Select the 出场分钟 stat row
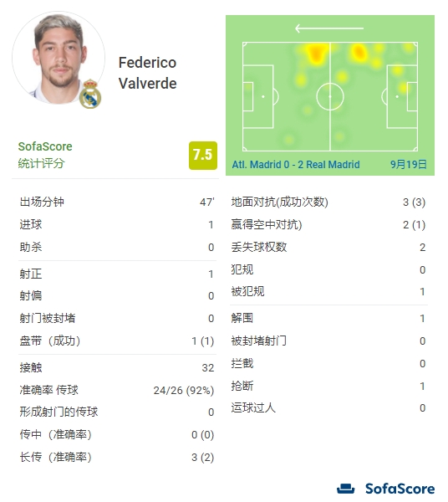 coord(117,202)
